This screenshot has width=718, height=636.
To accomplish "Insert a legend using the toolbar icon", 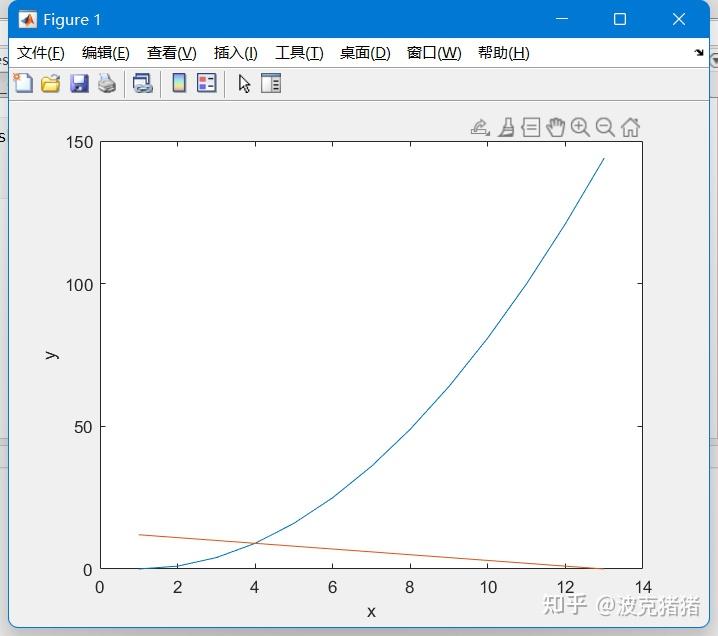I will tap(207, 83).
